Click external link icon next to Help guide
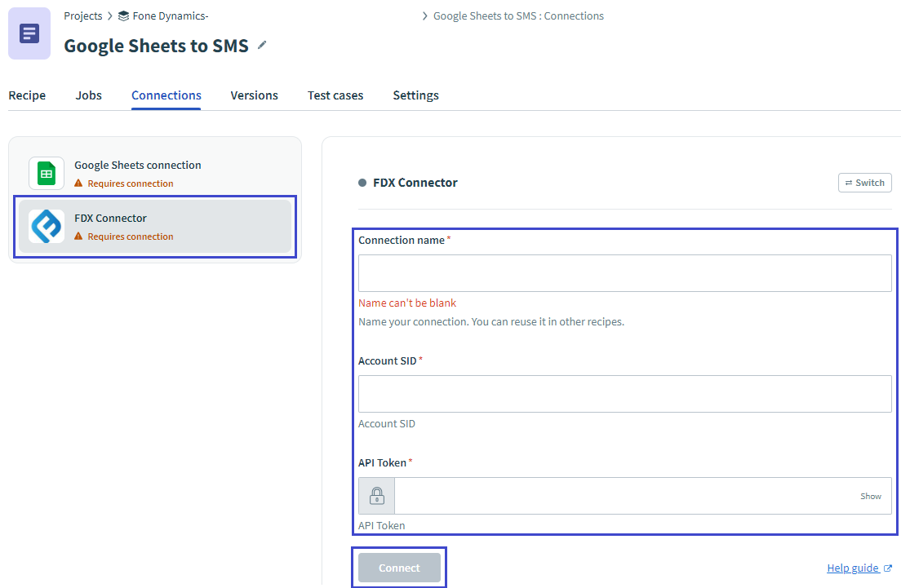Image resolution: width=901 pixels, height=588 pixels. click(888, 568)
